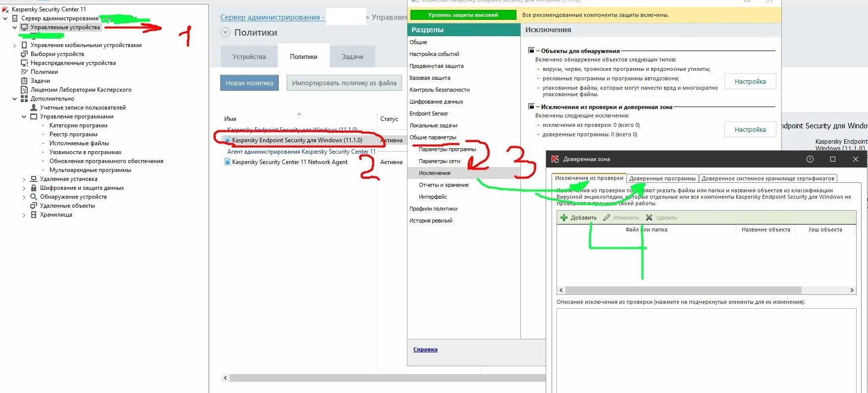Open the Политики tab

coord(304,56)
